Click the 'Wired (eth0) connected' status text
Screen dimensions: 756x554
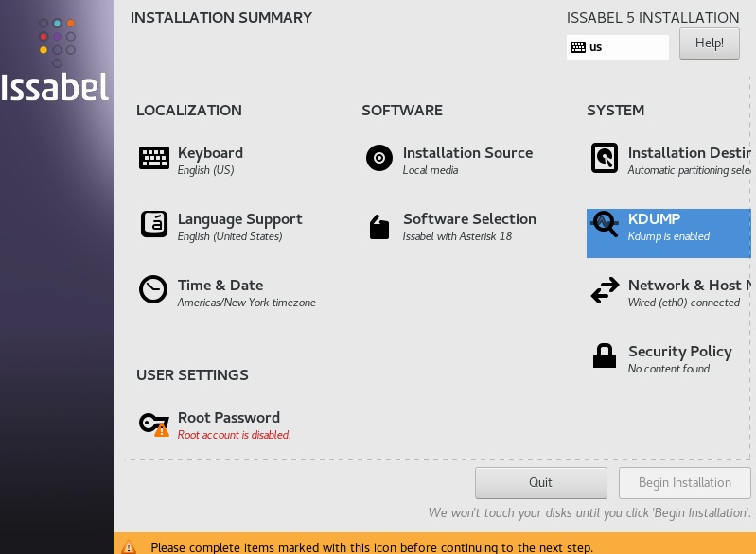click(x=683, y=303)
